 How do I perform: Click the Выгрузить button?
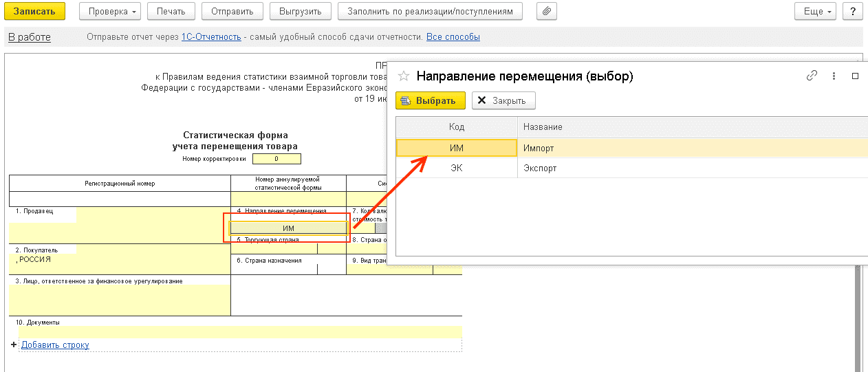(x=301, y=12)
